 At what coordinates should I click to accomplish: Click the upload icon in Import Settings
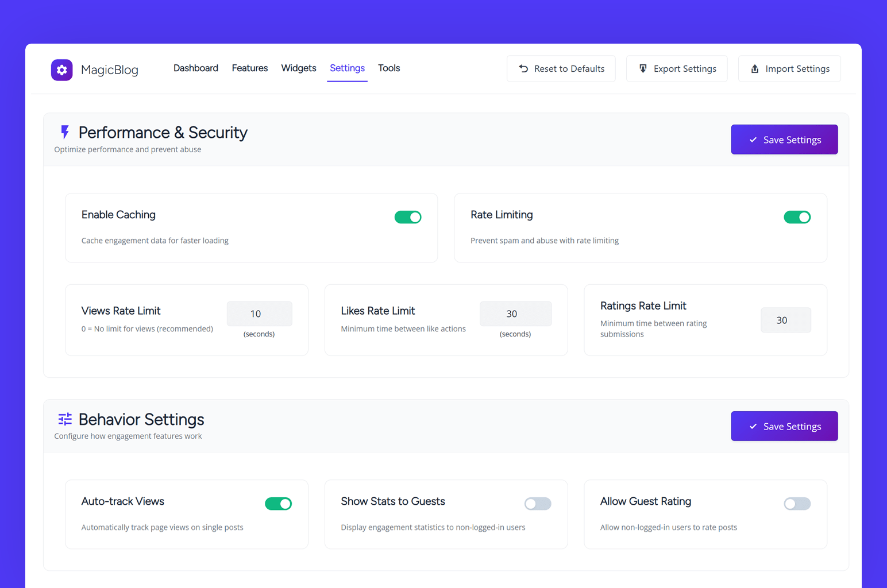coord(755,68)
